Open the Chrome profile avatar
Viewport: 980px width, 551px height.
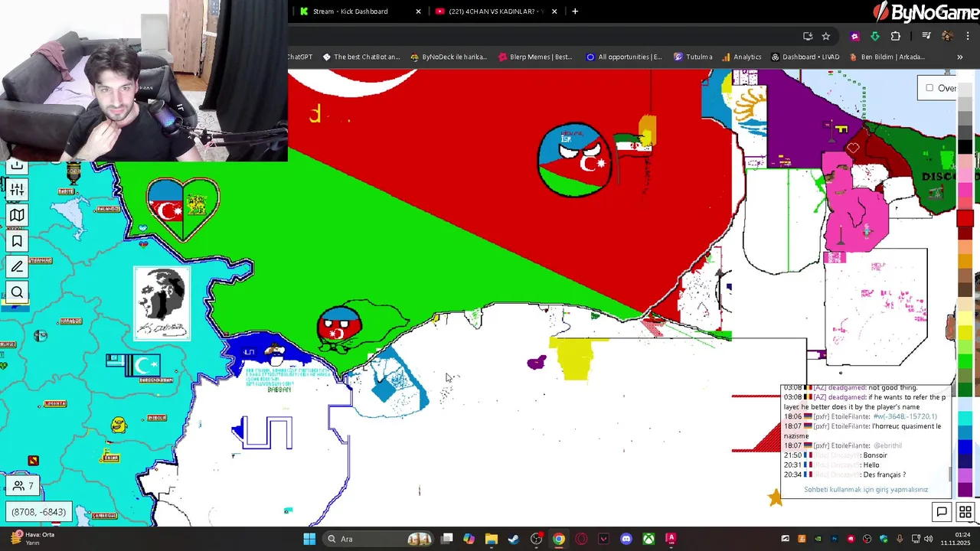(x=947, y=36)
